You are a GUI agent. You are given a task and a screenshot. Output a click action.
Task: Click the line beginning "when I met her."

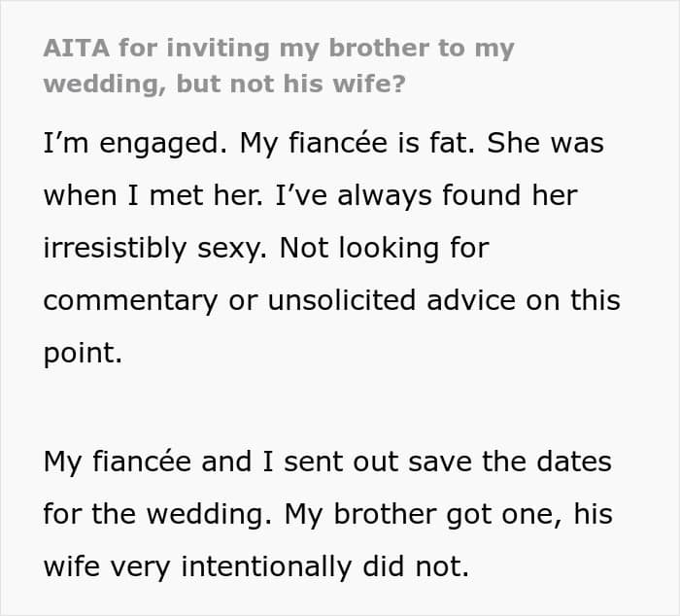coord(310,195)
